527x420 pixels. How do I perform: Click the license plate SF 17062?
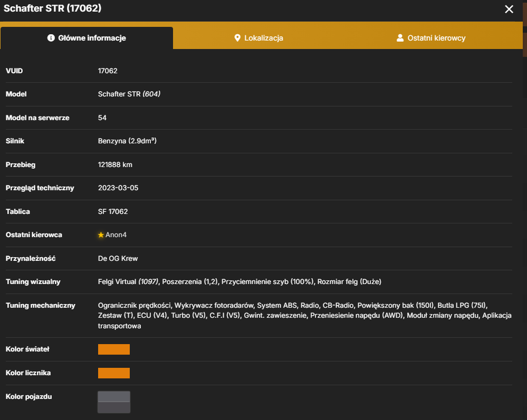[113, 212]
